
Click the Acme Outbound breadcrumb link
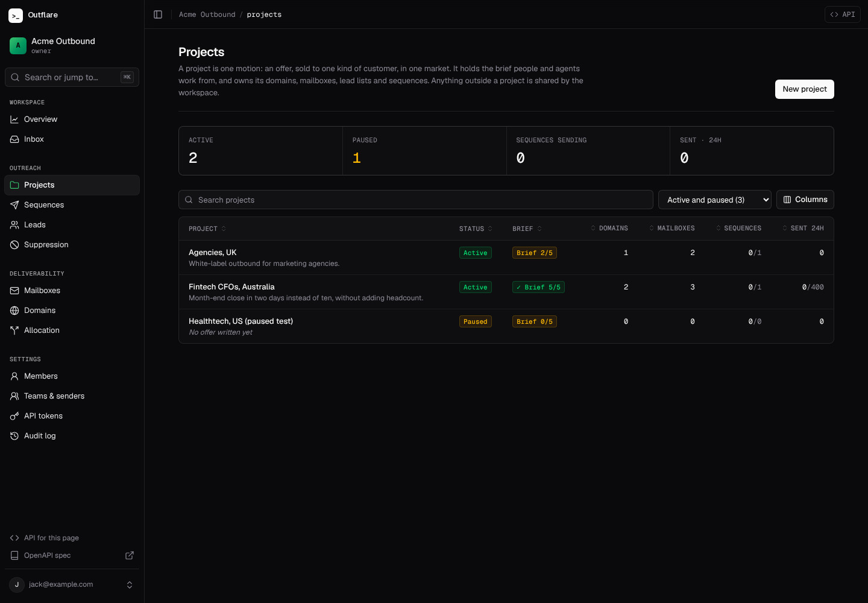point(207,14)
